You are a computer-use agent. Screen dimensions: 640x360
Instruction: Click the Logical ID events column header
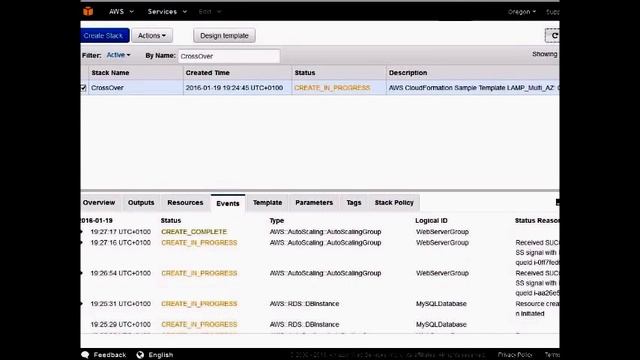click(431, 220)
